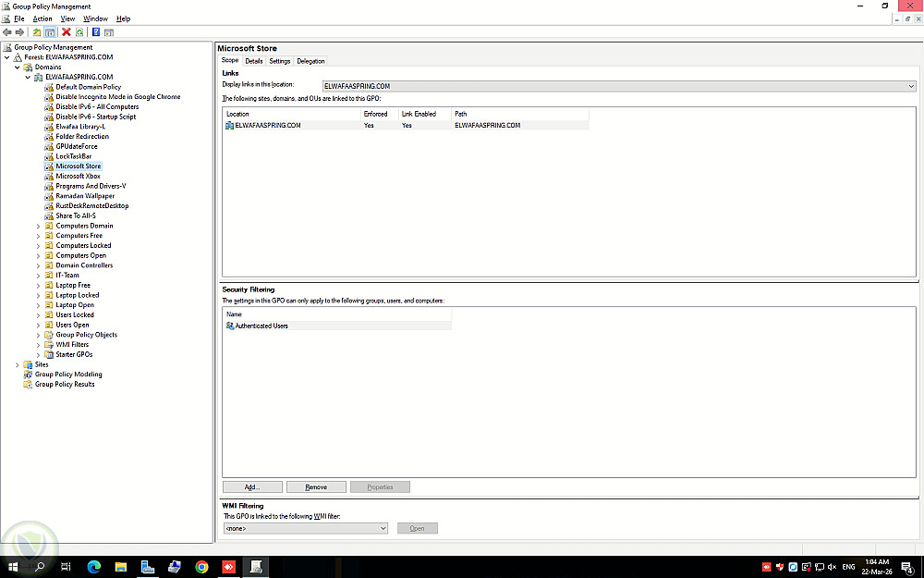The image size is (924, 578).
Task: Open AnyDesk from the taskbar
Action: 228,567
